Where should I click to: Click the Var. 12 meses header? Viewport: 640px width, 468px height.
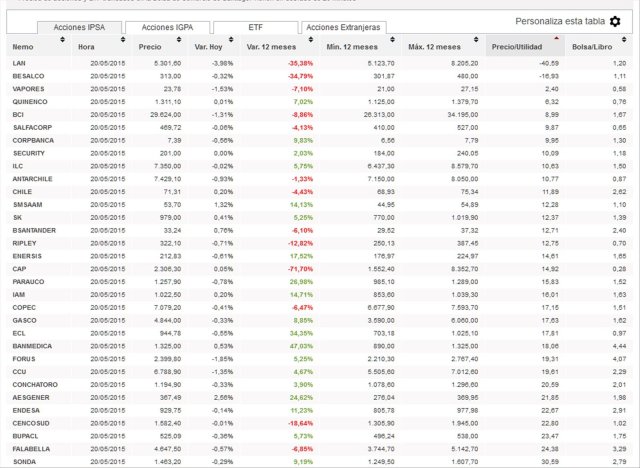click(271, 47)
